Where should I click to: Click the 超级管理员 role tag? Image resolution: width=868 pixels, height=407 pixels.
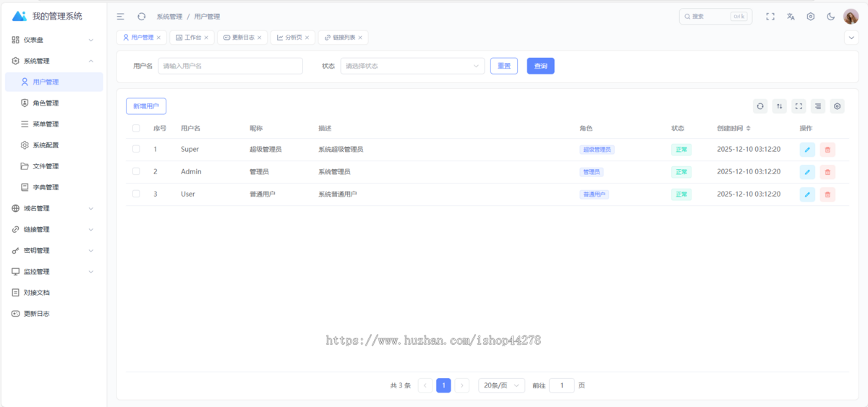pos(597,150)
